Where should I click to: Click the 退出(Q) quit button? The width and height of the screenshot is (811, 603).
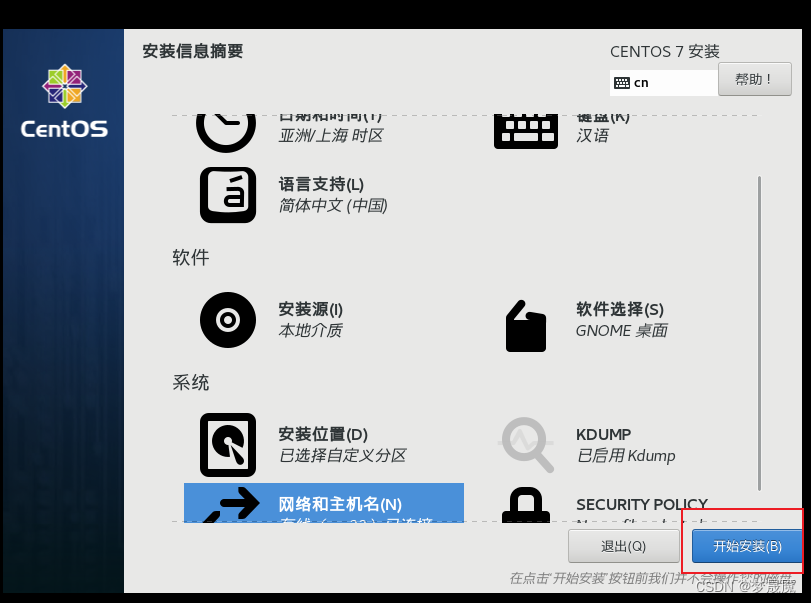pyautogui.click(x=623, y=546)
